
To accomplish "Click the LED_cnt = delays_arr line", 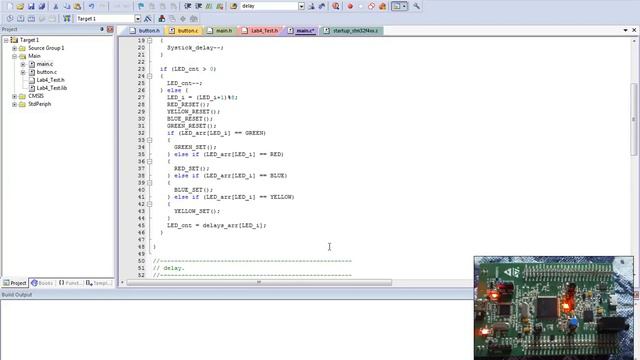I will coord(216,225).
